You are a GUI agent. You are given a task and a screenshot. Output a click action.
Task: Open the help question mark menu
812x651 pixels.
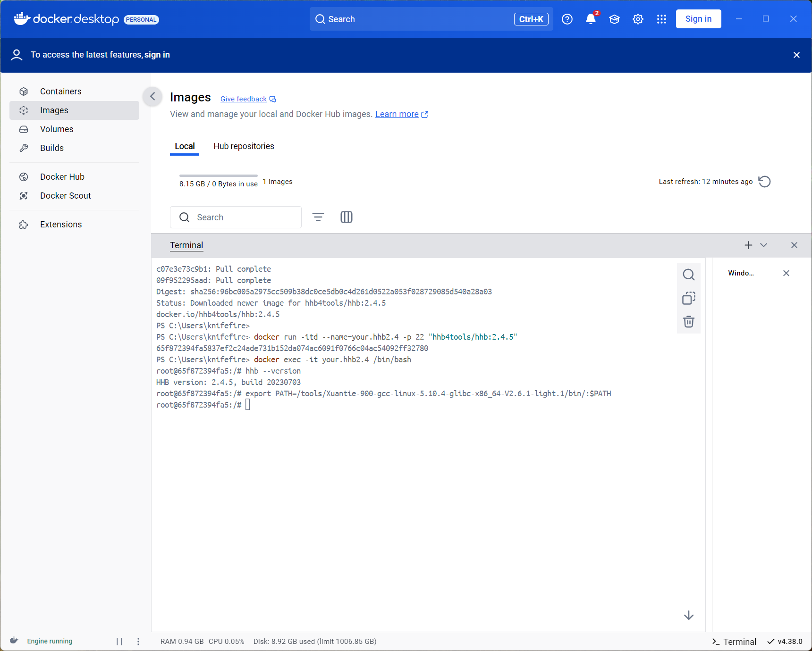(567, 19)
